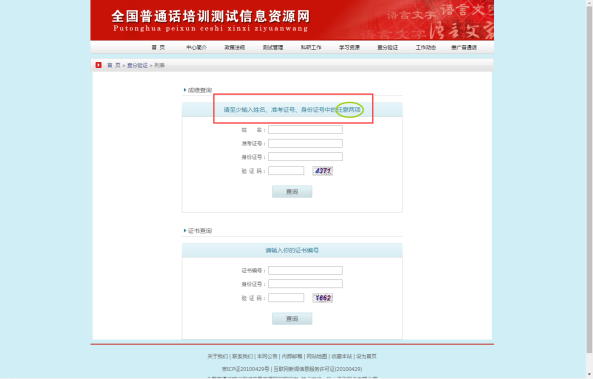Image resolution: width=593 pixels, height=379 pixels.
Task: Click the score query 身份证号 field
Action: [305, 157]
